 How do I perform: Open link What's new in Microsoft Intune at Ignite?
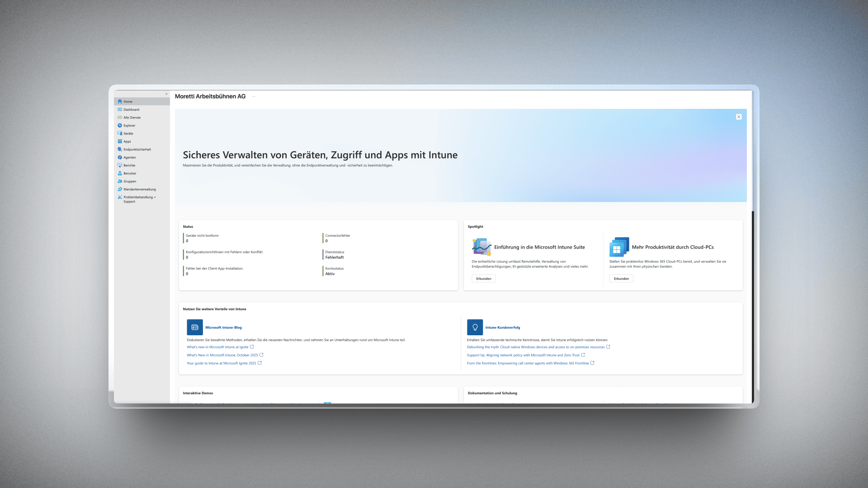217,347
